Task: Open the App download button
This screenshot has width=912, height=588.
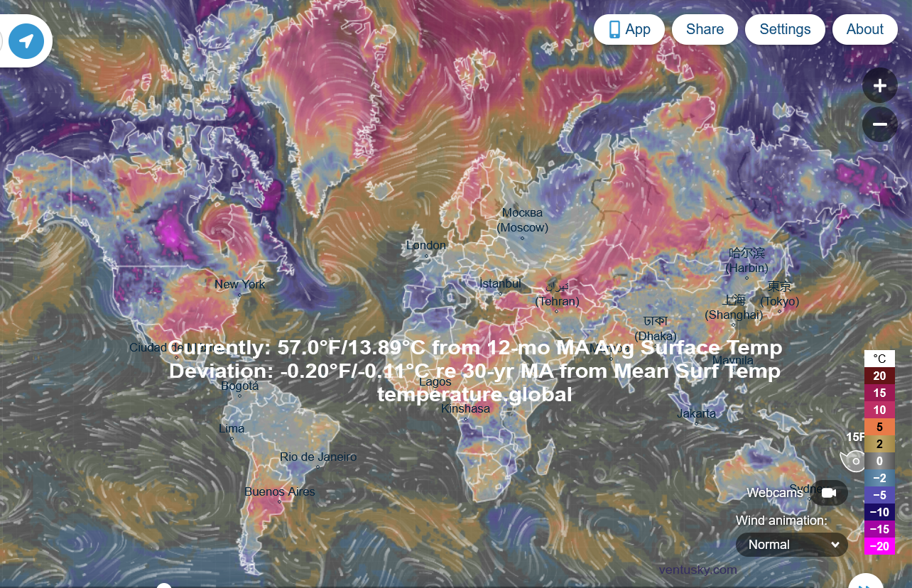Action: pos(629,29)
